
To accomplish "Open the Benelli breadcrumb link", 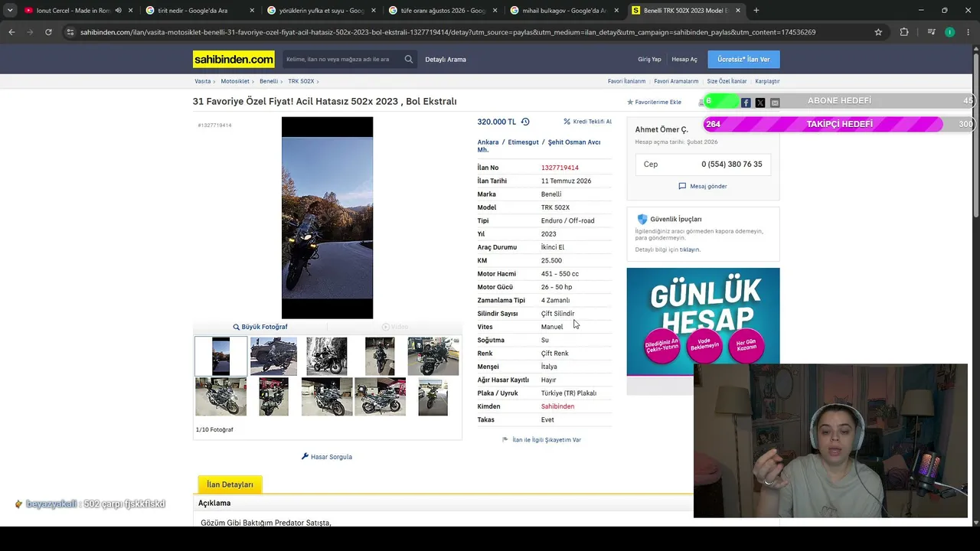I will coord(269,81).
